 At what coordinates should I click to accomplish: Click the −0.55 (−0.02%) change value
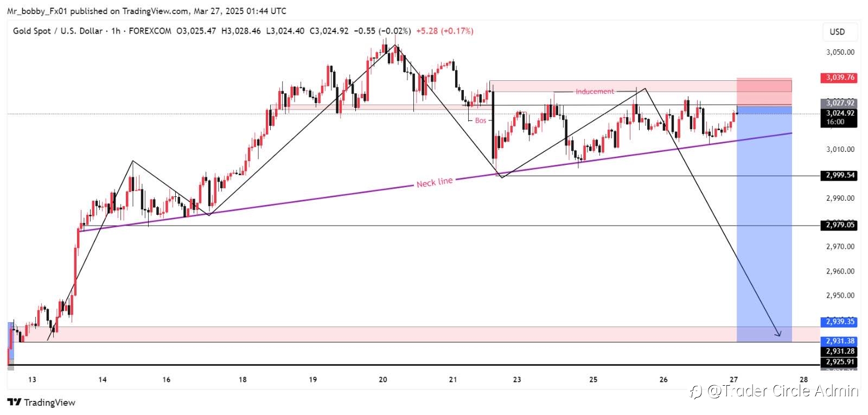(382, 31)
